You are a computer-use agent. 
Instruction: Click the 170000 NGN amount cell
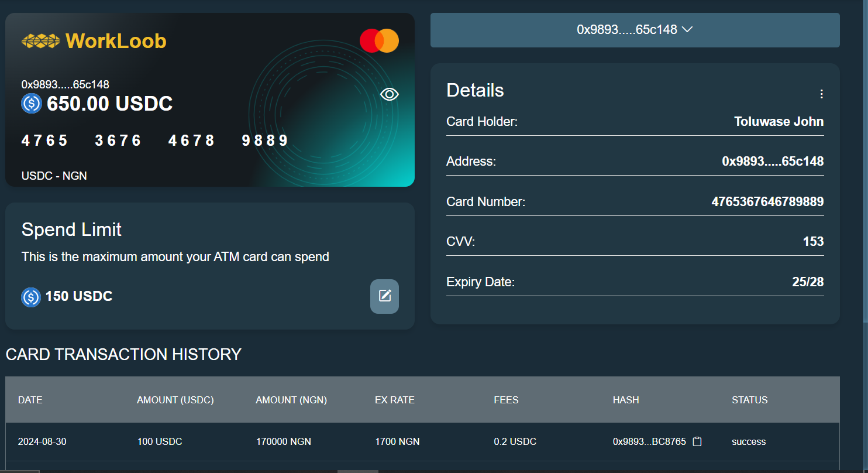point(284,442)
